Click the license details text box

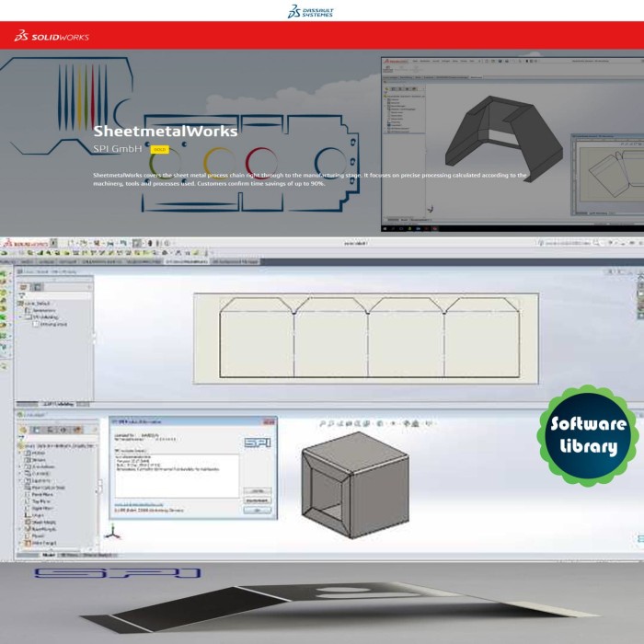[x=177, y=476]
